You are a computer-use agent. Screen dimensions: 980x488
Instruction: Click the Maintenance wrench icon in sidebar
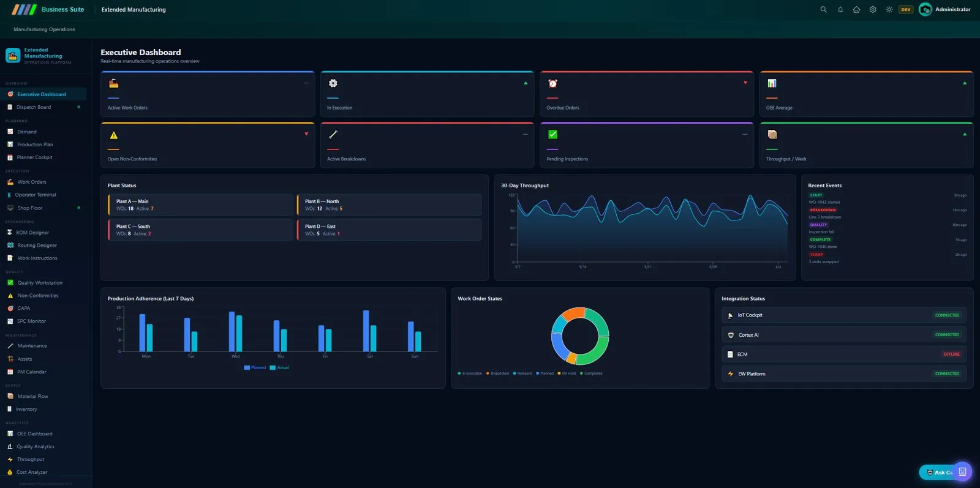(x=10, y=346)
